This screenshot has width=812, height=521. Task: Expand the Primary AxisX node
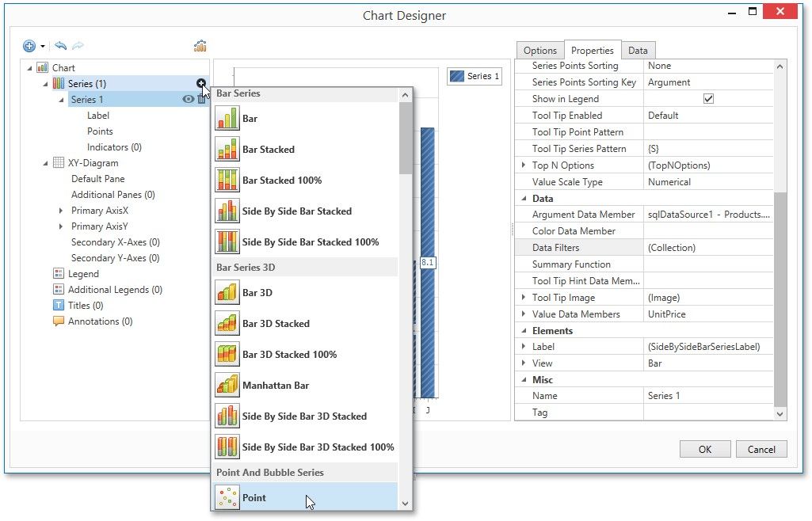click(x=62, y=211)
